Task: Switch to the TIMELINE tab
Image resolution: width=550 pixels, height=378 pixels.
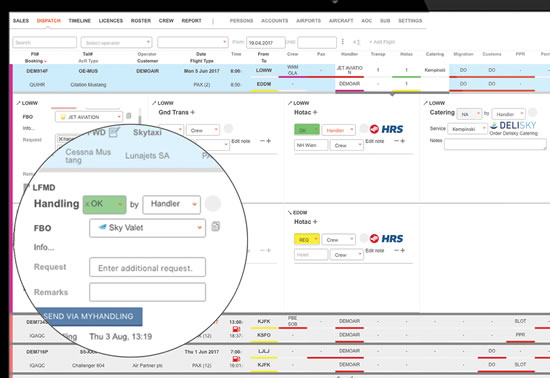Action: click(80, 21)
